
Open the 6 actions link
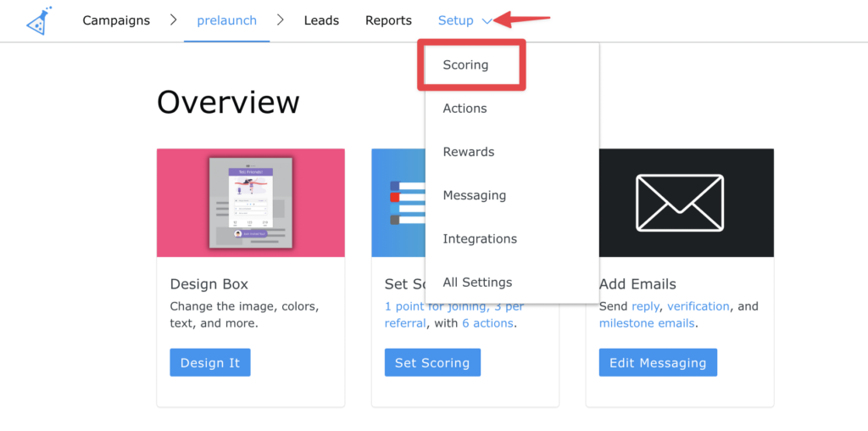(487, 323)
